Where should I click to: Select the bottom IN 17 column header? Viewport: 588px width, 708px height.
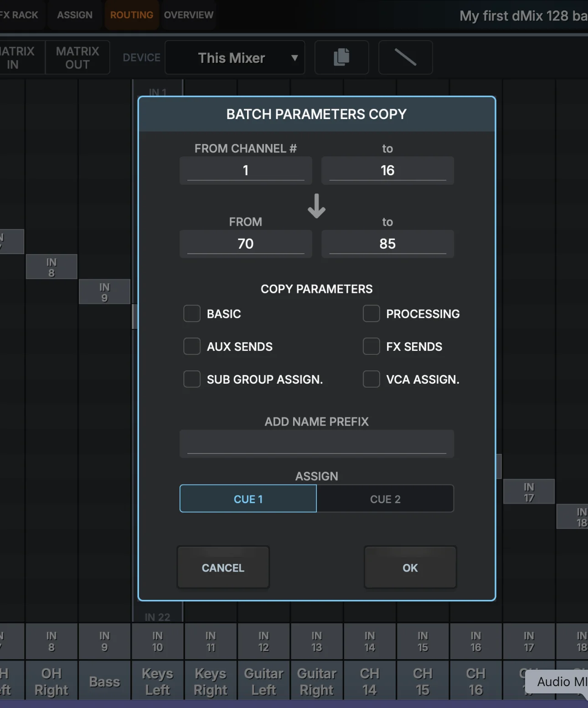click(x=529, y=641)
